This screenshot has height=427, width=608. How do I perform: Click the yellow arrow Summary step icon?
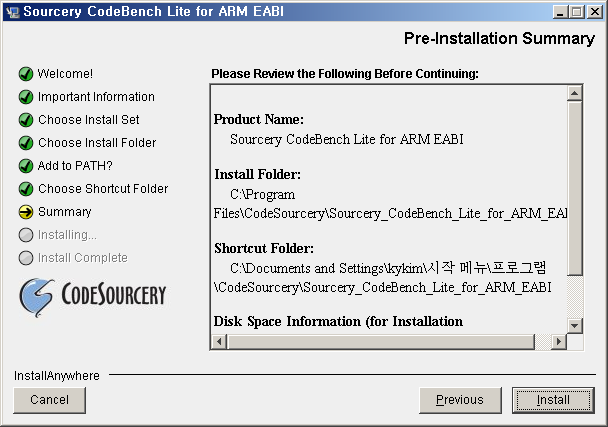coord(26,212)
